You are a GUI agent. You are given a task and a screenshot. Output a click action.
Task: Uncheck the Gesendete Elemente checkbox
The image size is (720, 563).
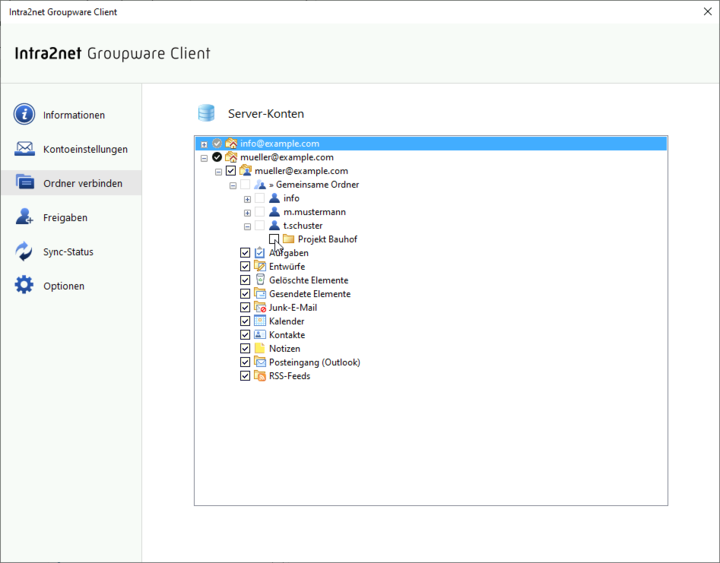tap(245, 293)
